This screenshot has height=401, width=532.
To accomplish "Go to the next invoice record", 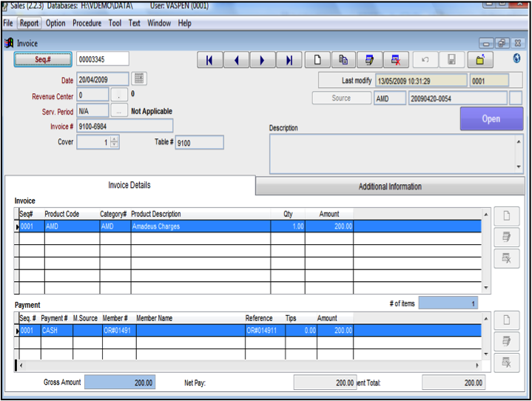I will (263, 60).
